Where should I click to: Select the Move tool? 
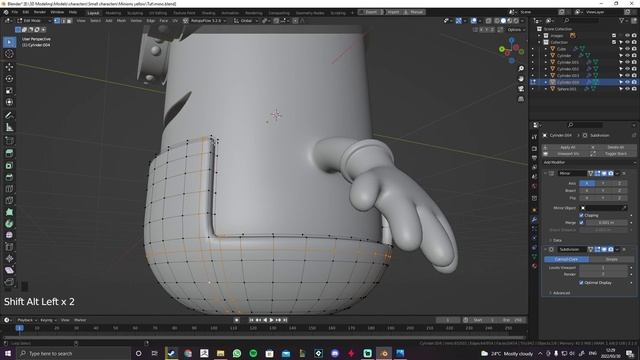[x=9, y=67]
